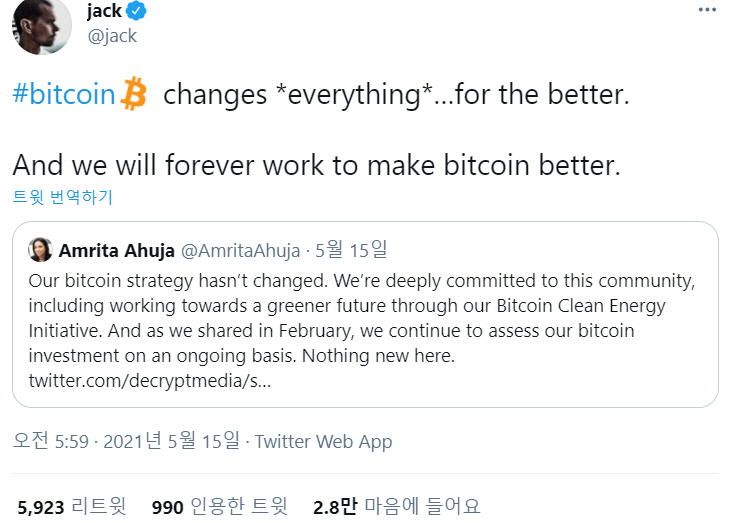
Task: View the 2.8만 likes list
Action: (396, 506)
